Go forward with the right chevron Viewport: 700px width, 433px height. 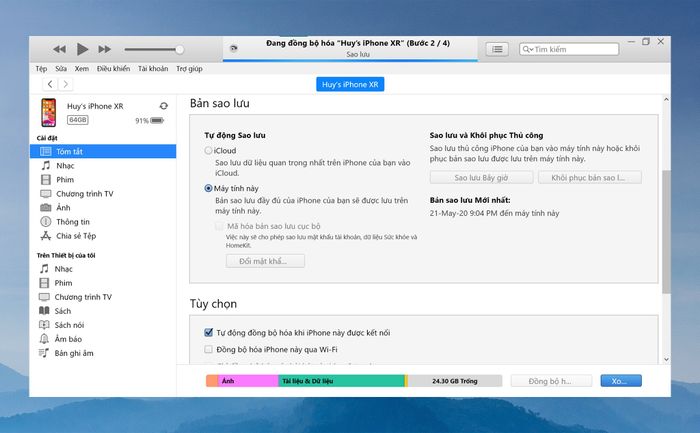point(66,84)
